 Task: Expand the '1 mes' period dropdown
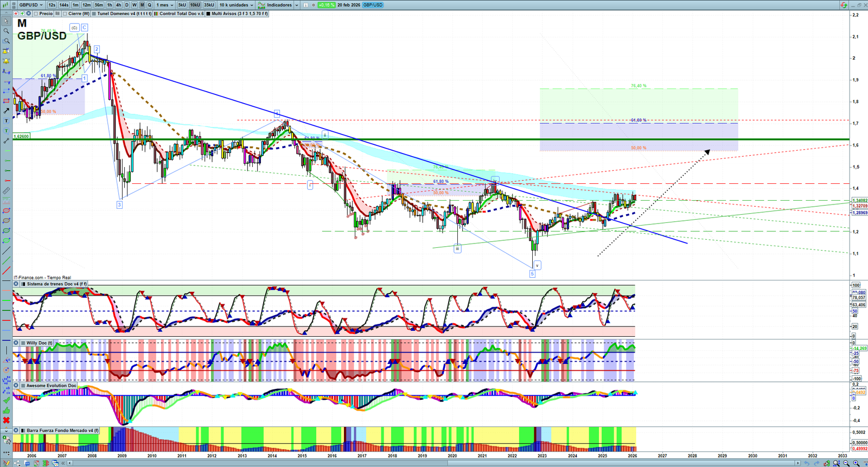point(164,5)
